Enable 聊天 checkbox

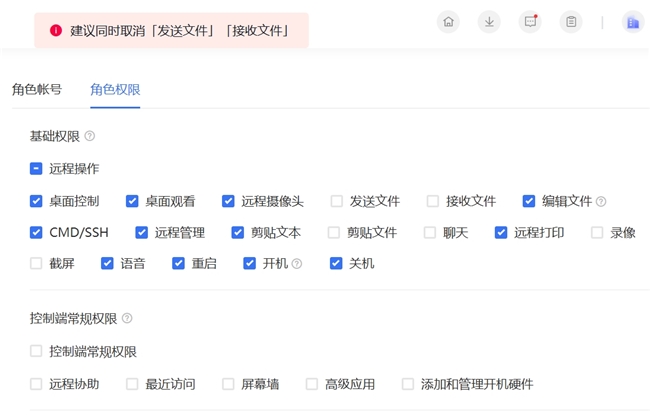[430, 233]
